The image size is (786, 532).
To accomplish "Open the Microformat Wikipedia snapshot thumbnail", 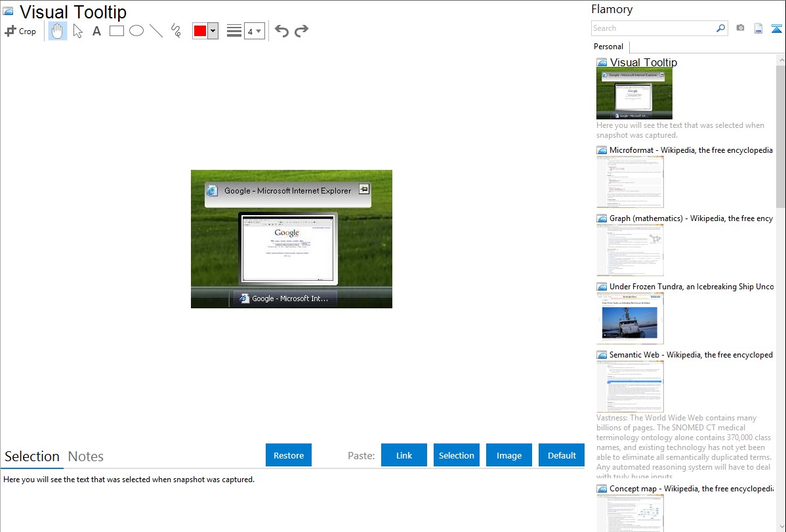I will pyautogui.click(x=630, y=182).
